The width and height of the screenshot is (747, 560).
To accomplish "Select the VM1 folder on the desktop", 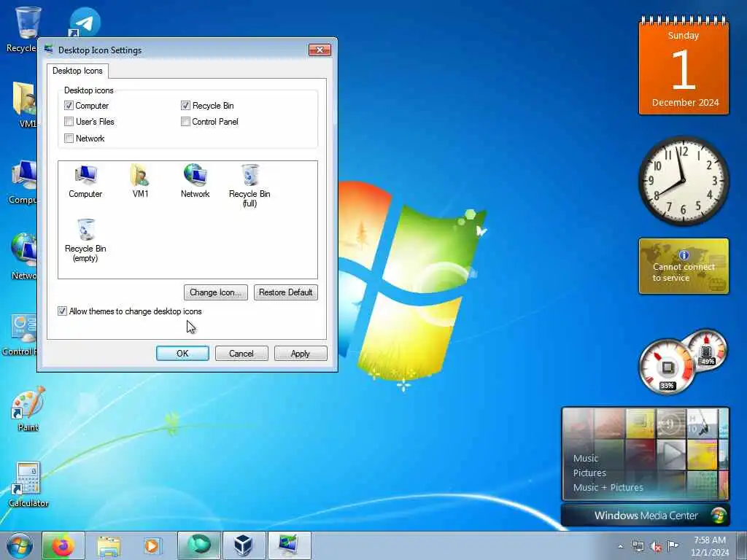I will point(25,105).
